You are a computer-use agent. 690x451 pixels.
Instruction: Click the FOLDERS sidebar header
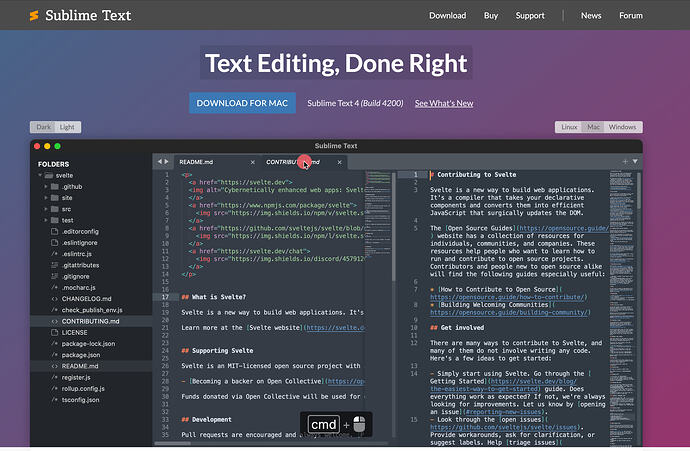[x=53, y=164]
